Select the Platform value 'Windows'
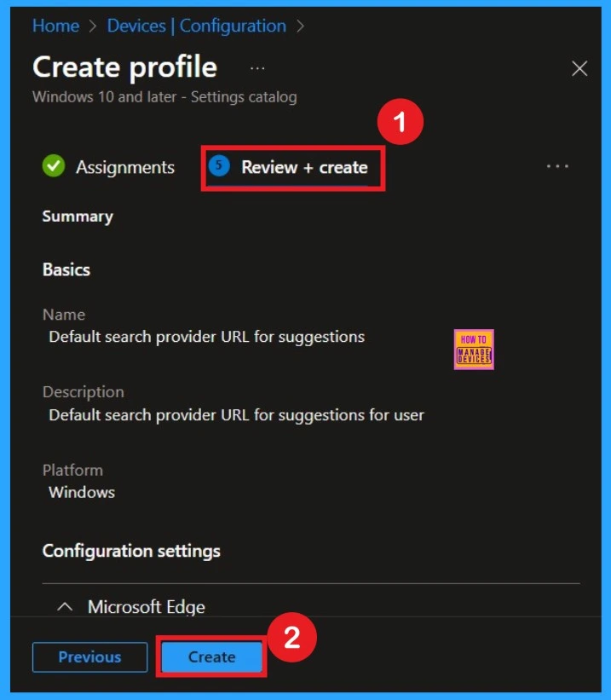The width and height of the screenshot is (611, 700). 82,492
